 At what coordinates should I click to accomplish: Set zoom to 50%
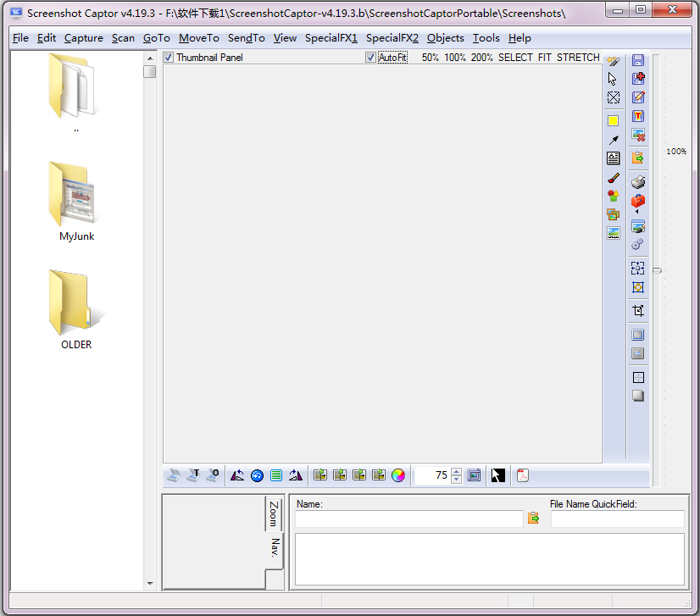pos(431,58)
